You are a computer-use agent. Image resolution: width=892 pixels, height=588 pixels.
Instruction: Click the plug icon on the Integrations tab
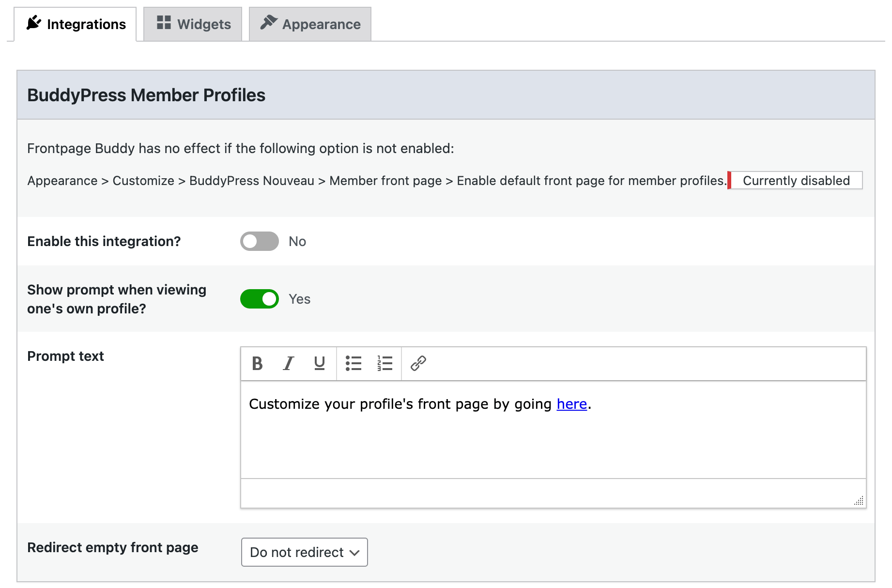click(x=33, y=23)
